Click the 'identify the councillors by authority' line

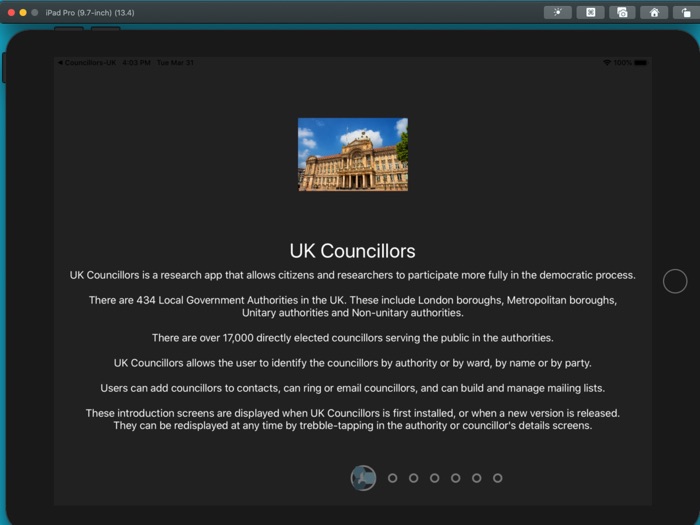coord(353,363)
